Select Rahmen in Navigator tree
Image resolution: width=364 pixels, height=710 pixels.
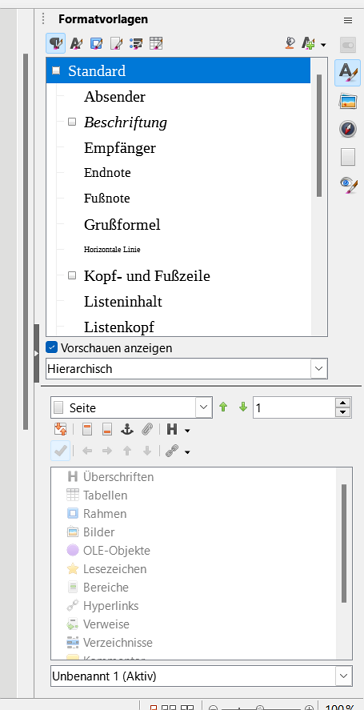(105, 513)
